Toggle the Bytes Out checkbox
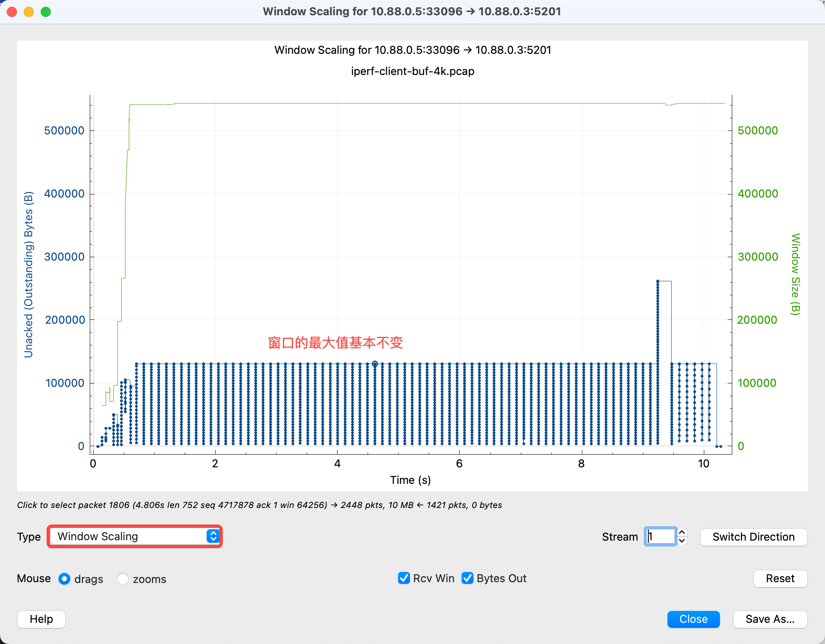Viewport: 825px width, 644px height. pos(468,578)
